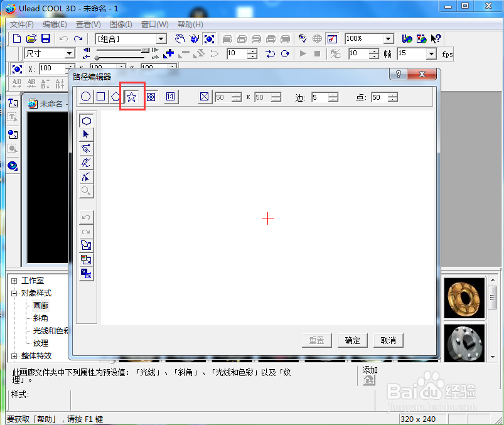504x425 pixels.
Task: Click the Open folder icon
Action: coord(31,38)
